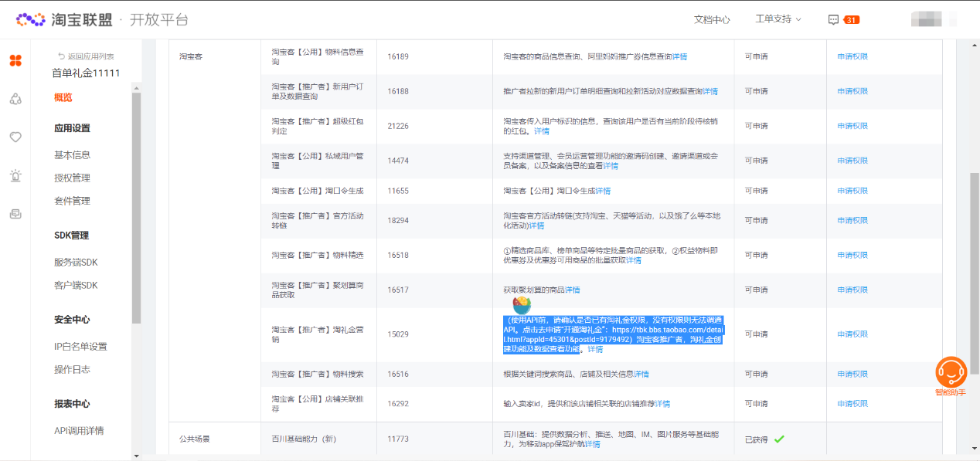980x461 pixels.
Task: Return via 返回应用列表 link
Action: (86, 56)
